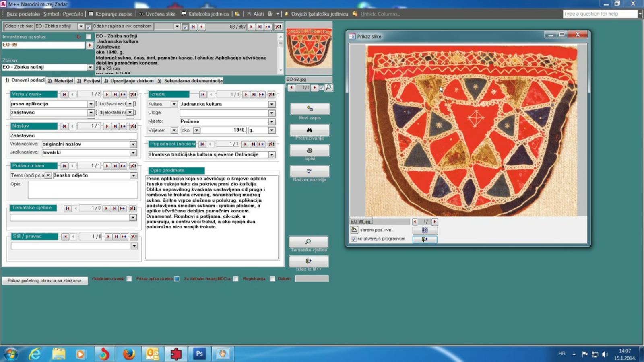Toggle the 'Prikaz opisa za web' checkbox
Viewport: 644px width, 362px height.
[x=177, y=279]
